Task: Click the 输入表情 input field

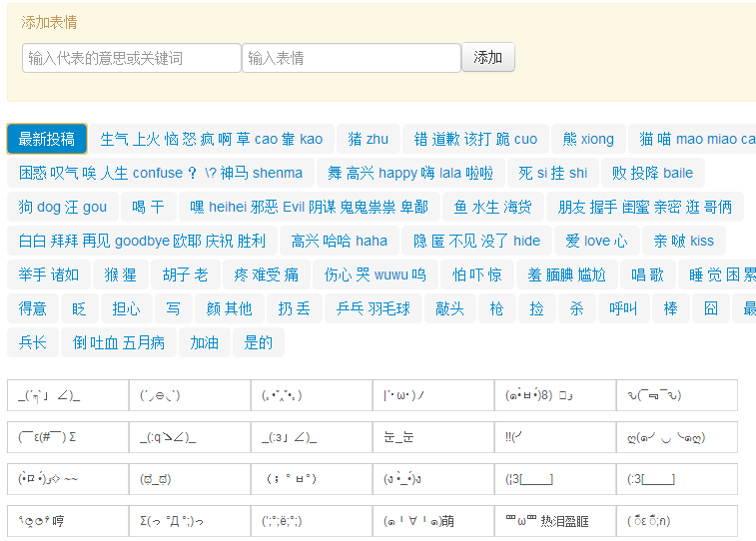Action: (x=352, y=58)
